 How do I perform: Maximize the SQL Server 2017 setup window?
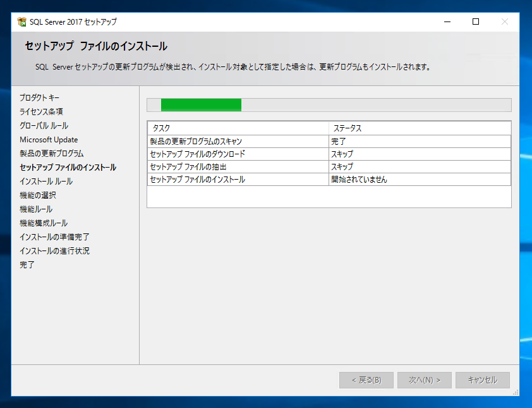[476, 22]
